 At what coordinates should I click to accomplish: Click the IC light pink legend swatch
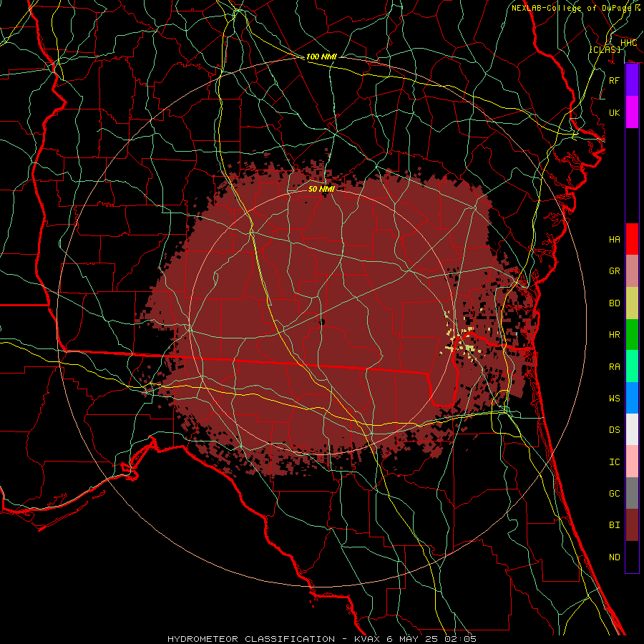pos(632,462)
